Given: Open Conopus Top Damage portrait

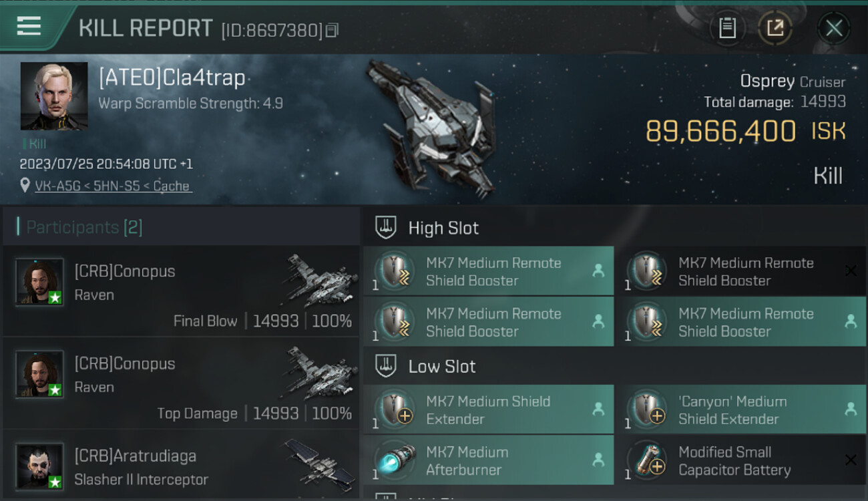Looking at the screenshot, I should click(x=39, y=374).
